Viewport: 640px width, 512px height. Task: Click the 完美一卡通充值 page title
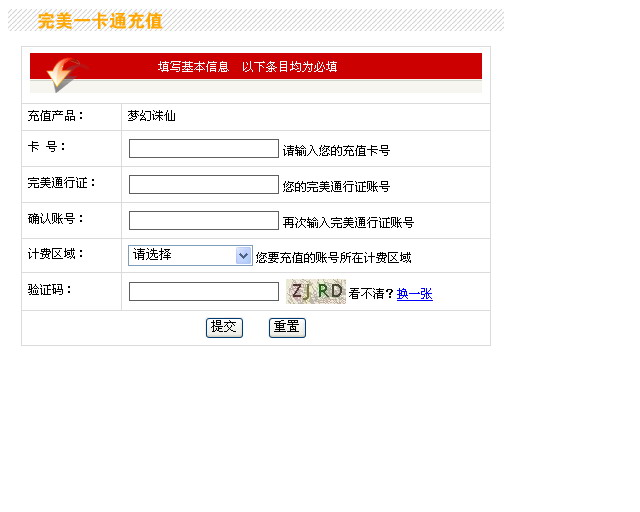coord(100,21)
